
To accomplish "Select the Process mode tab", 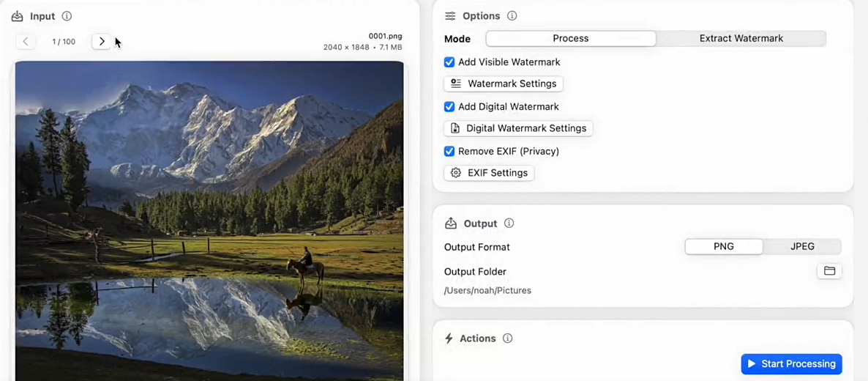I will pyautogui.click(x=571, y=38).
